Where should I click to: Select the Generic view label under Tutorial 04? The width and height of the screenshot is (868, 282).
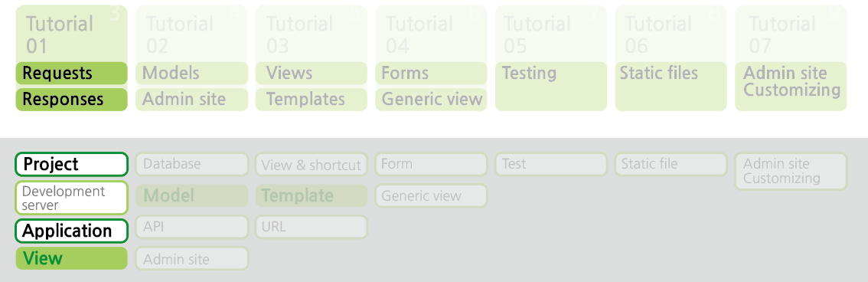tap(431, 100)
